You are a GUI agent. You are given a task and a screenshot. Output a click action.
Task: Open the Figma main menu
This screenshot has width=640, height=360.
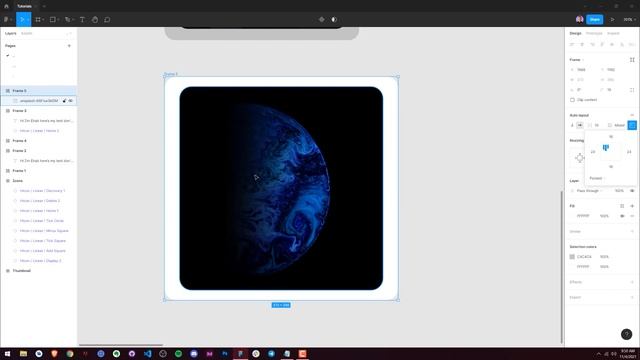[6, 19]
